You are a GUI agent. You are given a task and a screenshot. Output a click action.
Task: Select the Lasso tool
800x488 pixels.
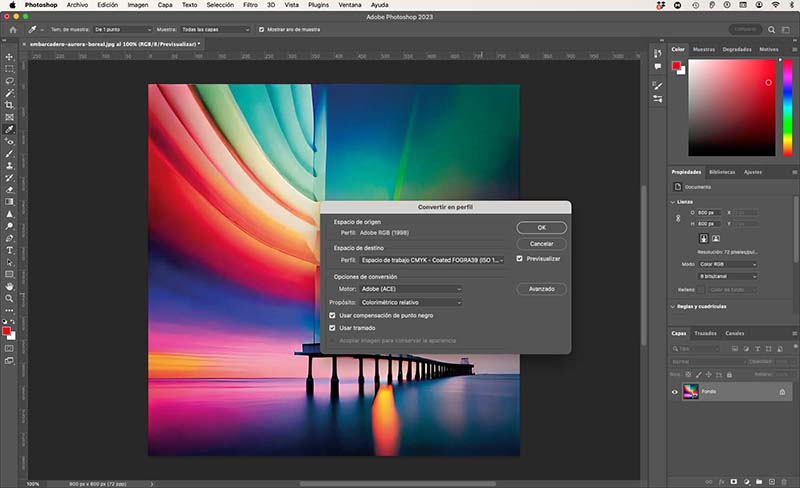point(9,81)
